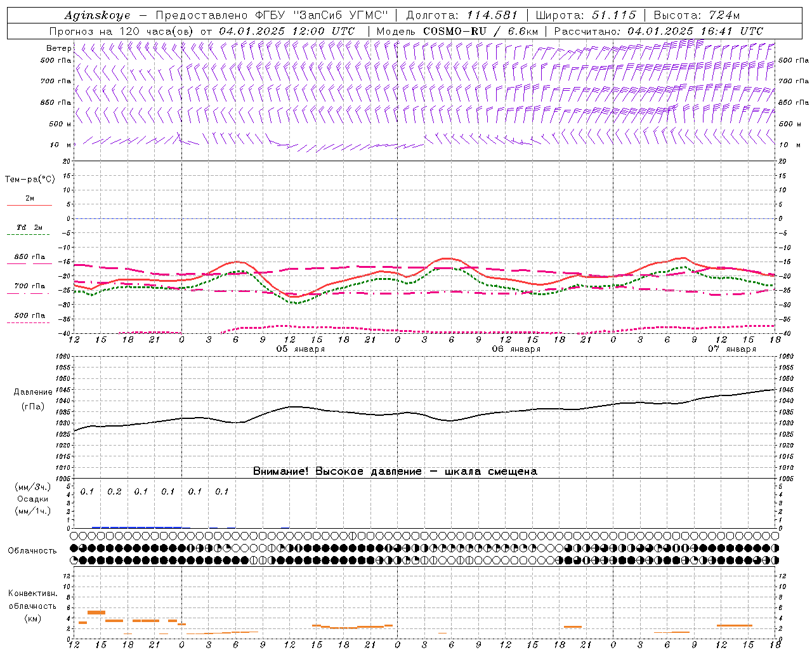Click the Td 2м dewpoint legend line

[x=29, y=235]
